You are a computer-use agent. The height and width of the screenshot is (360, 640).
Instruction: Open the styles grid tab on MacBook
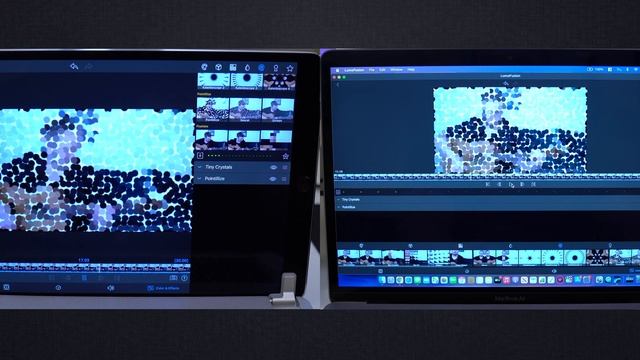[460, 246]
